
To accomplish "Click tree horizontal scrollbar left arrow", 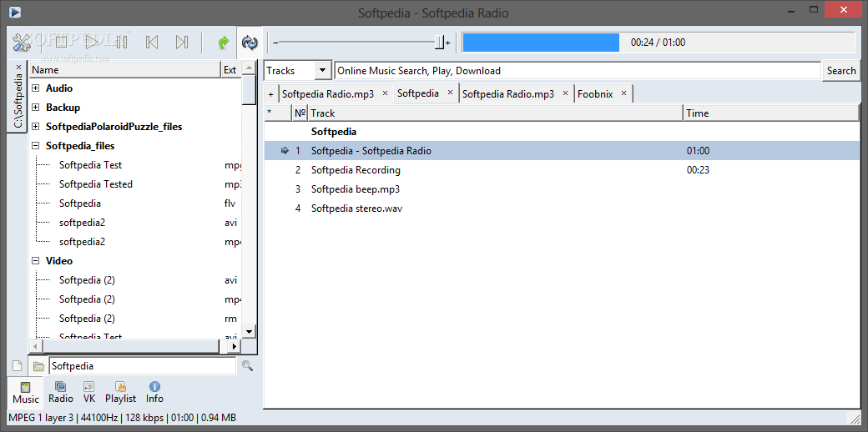I will [x=35, y=346].
